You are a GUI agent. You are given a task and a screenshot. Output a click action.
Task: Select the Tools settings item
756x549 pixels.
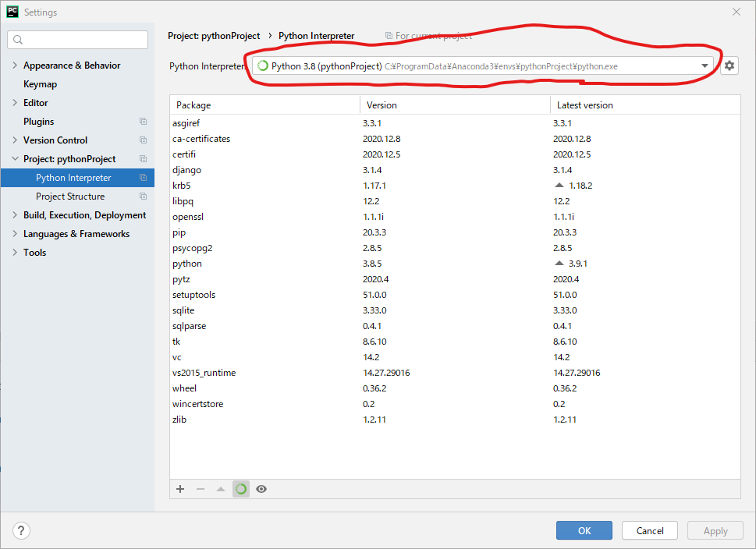click(34, 253)
